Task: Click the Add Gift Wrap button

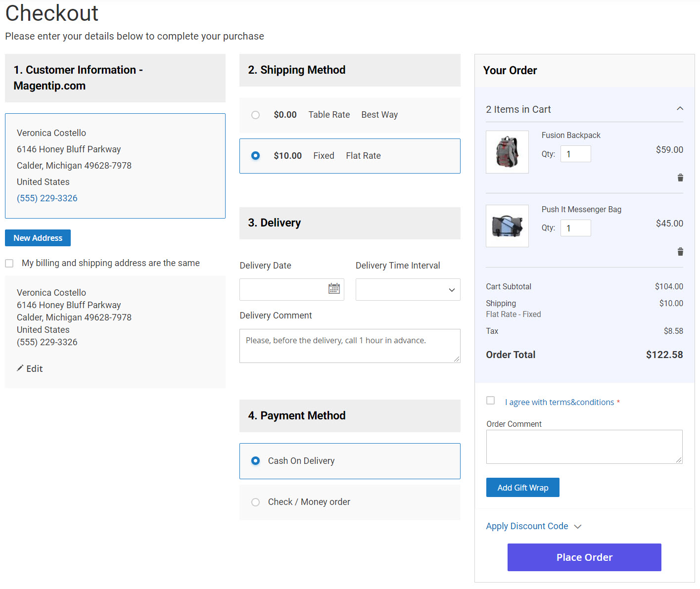Action: (522, 487)
